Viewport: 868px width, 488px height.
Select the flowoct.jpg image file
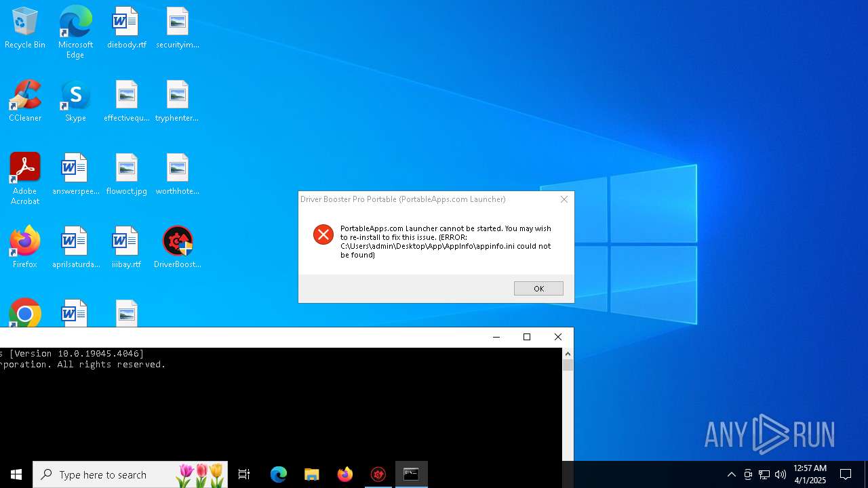click(126, 175)
